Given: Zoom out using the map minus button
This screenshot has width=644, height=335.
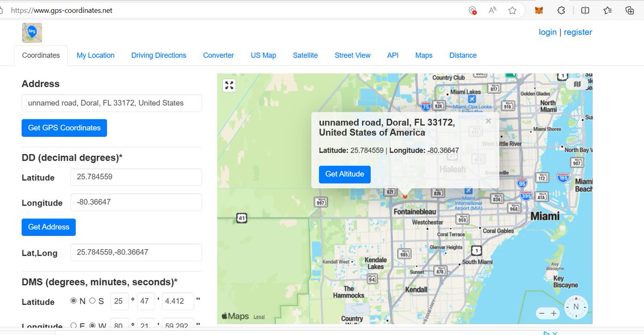Looking at the screenshot, I should click(x=542, y=313).
